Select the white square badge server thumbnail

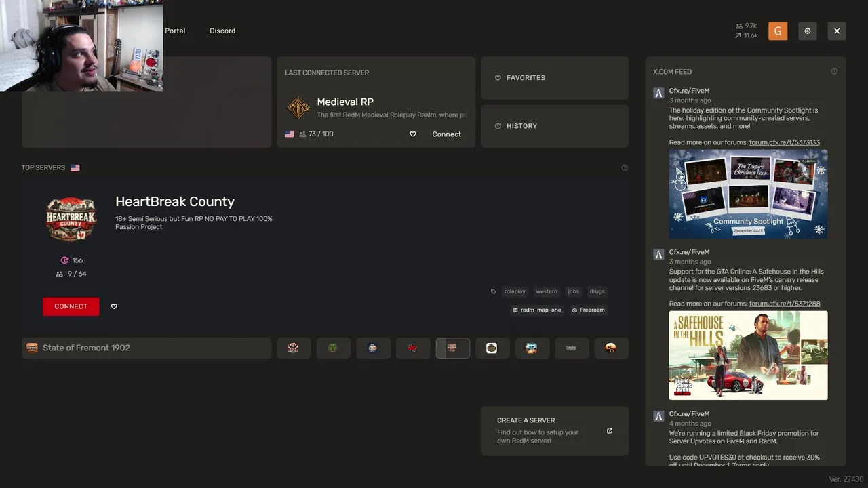[x=492, y=348]
